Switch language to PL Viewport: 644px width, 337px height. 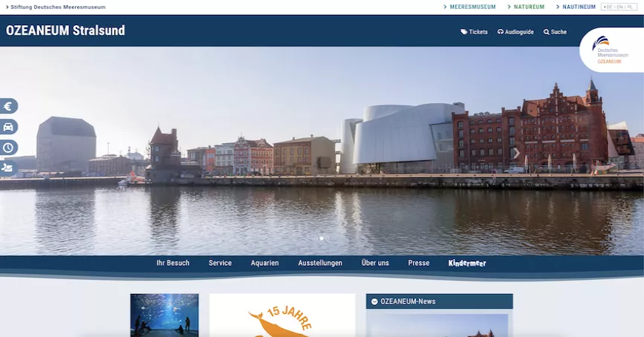pos(631,7)
